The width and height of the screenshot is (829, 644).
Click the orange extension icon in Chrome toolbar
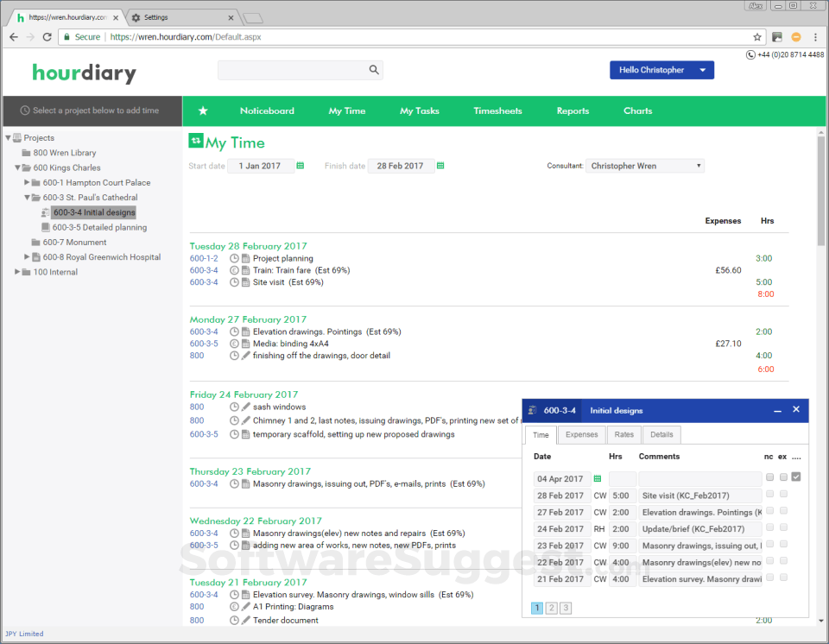coord(795,37)
